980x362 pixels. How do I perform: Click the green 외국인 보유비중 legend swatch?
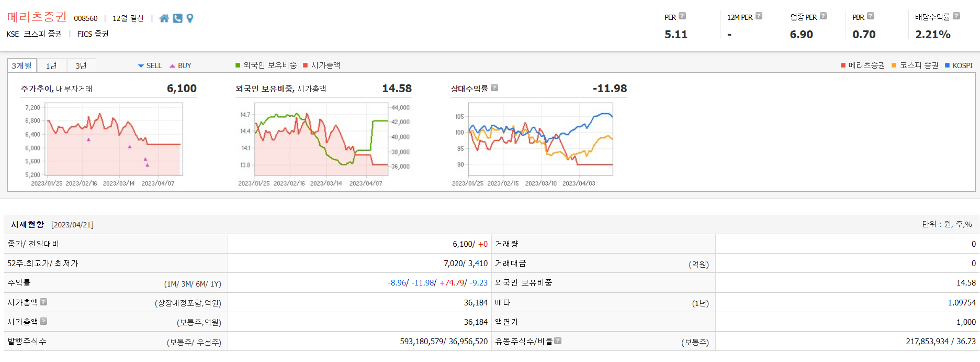tap(238, 65)
